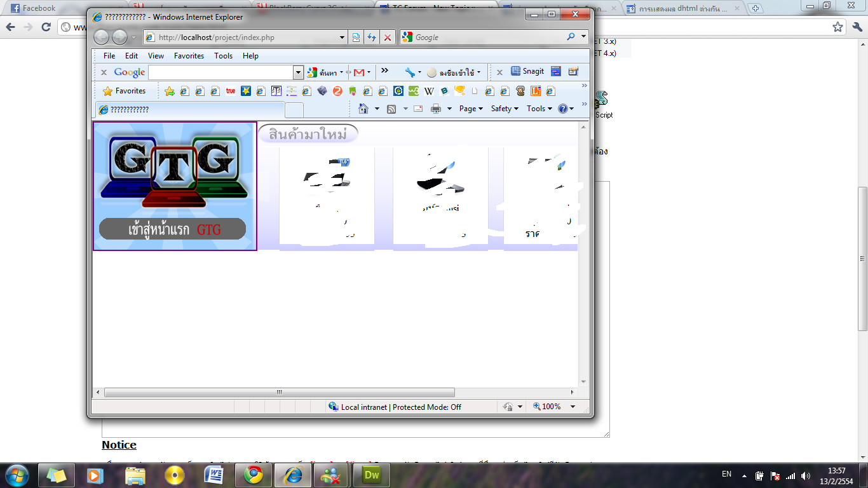Open the red 'true' favorites bar link
868x488 pixels.
tap(230, 91)
